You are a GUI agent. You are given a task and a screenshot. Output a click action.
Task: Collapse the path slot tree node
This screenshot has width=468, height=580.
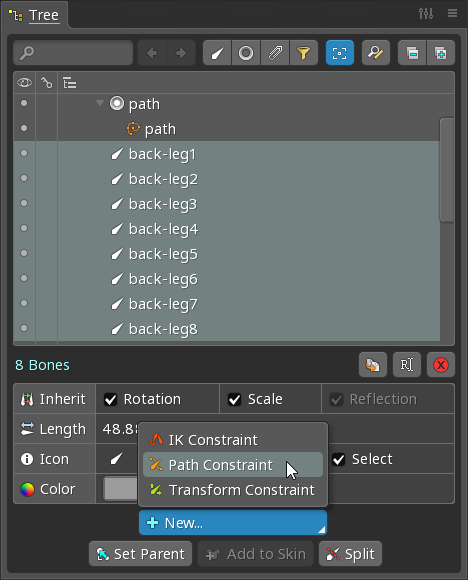[100, 103]
